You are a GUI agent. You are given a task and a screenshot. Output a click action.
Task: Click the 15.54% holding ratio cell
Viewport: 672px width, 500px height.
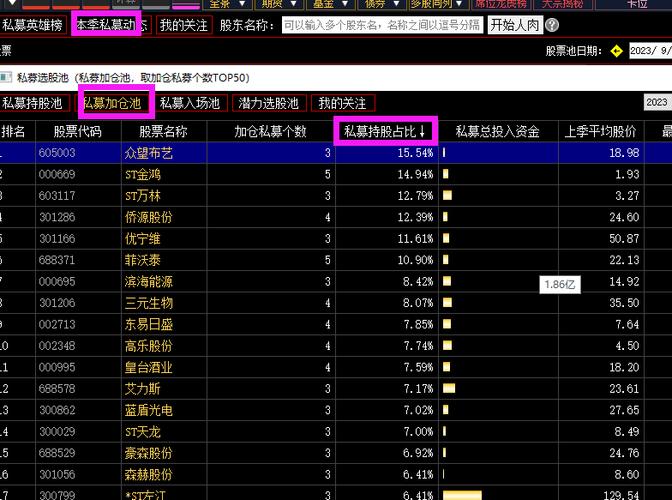click(x=415, y=153)
